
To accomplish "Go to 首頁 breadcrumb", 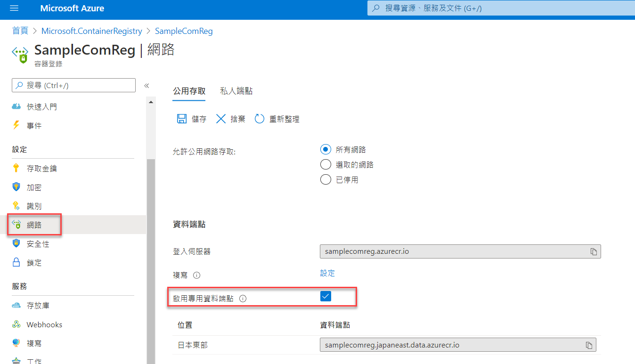I will coord(20,31).
